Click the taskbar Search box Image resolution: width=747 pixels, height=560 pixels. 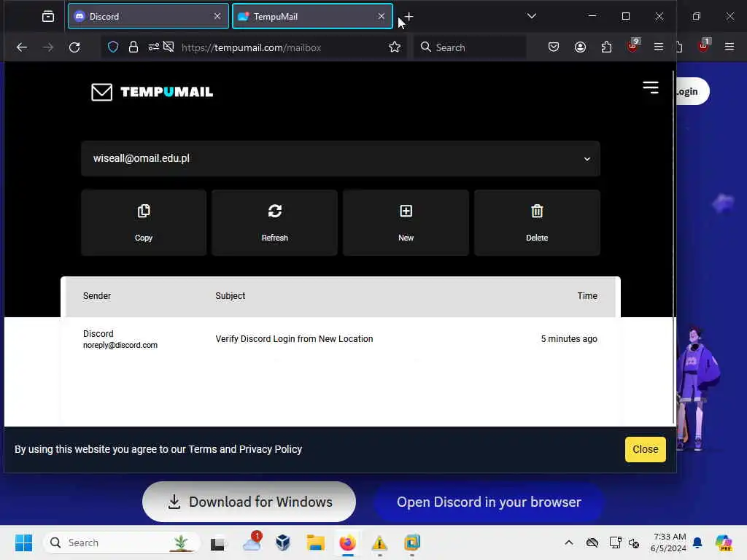122,542
